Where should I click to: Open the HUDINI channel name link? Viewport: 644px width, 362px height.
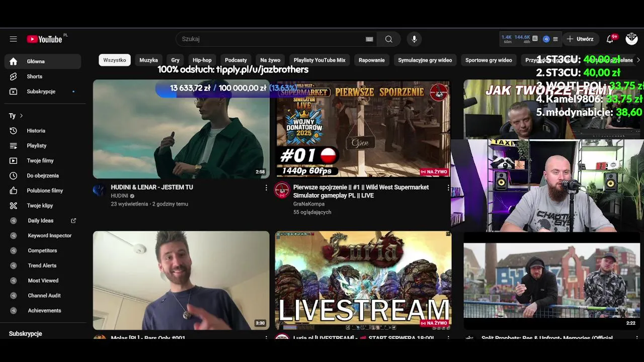click(120, 196)
